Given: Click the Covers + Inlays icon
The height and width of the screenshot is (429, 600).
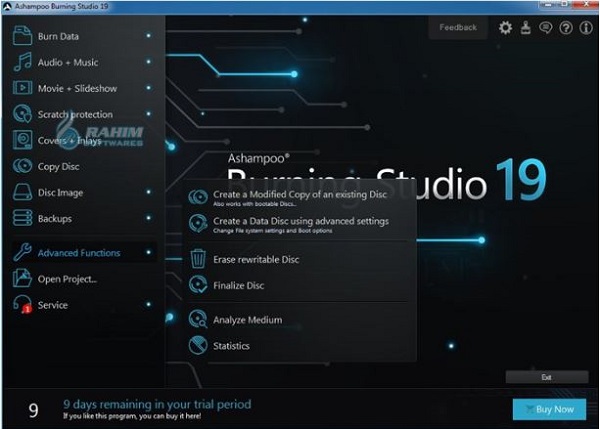Looking at the screenshot, I should [x=22, y=140].
